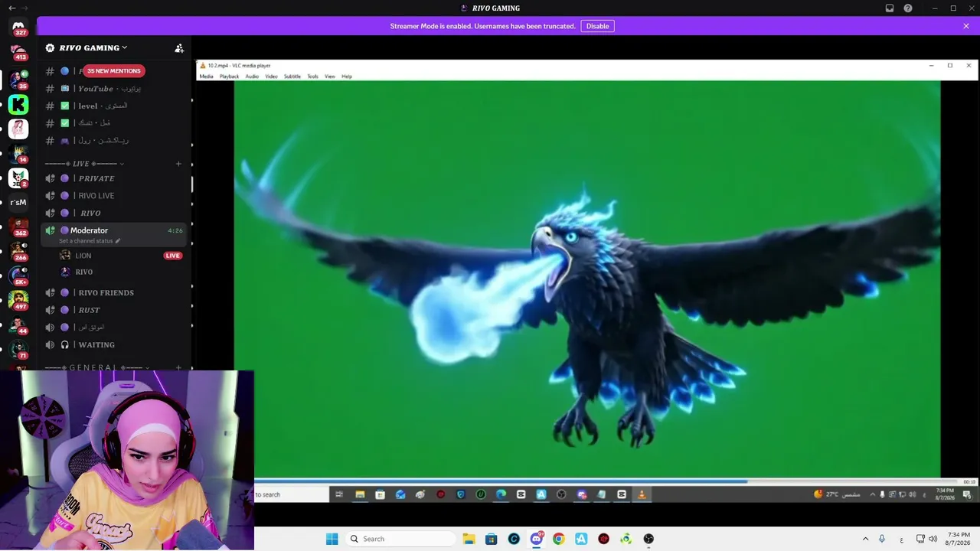Open Microsoft Store from the Windows taskbar

pos(492,539)
